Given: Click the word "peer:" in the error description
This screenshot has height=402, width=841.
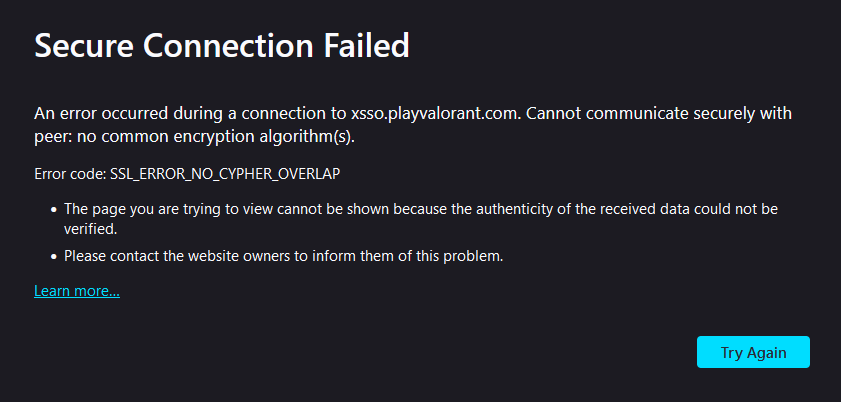Looking at the screenshot, I should pos(52,136).
